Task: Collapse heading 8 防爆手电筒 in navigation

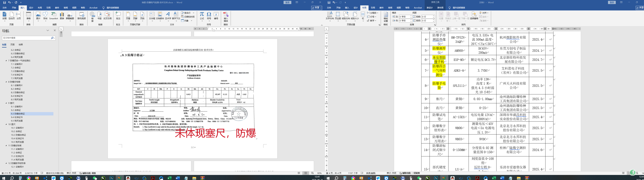Action: (6, 82)
